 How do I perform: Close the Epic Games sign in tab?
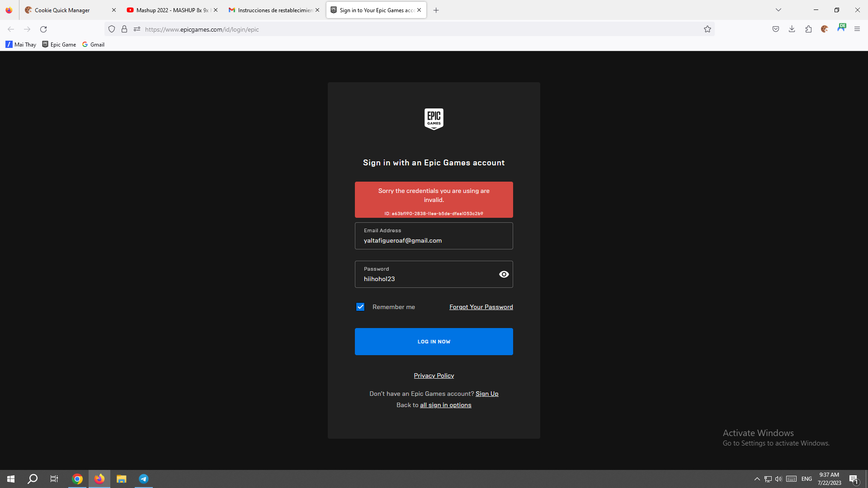[419, 10]
